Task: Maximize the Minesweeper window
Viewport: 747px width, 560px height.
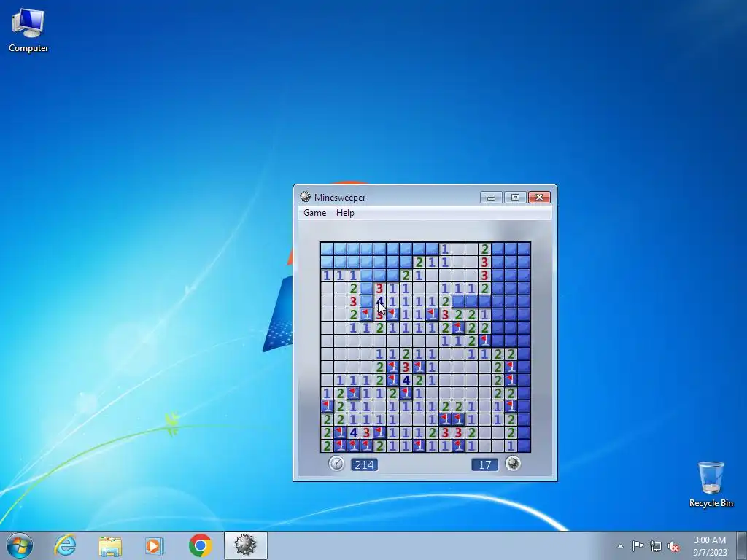Action: click(515, 197)
